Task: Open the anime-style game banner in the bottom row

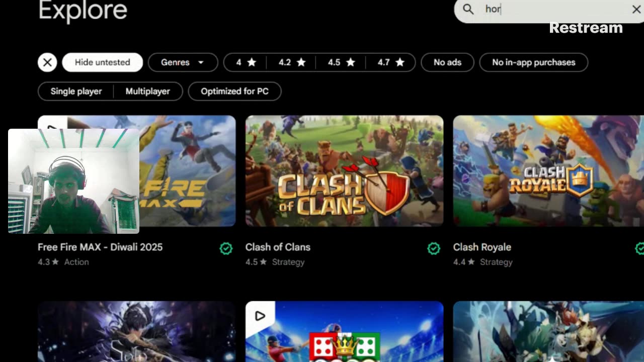Action: click(x=548, y=332)
